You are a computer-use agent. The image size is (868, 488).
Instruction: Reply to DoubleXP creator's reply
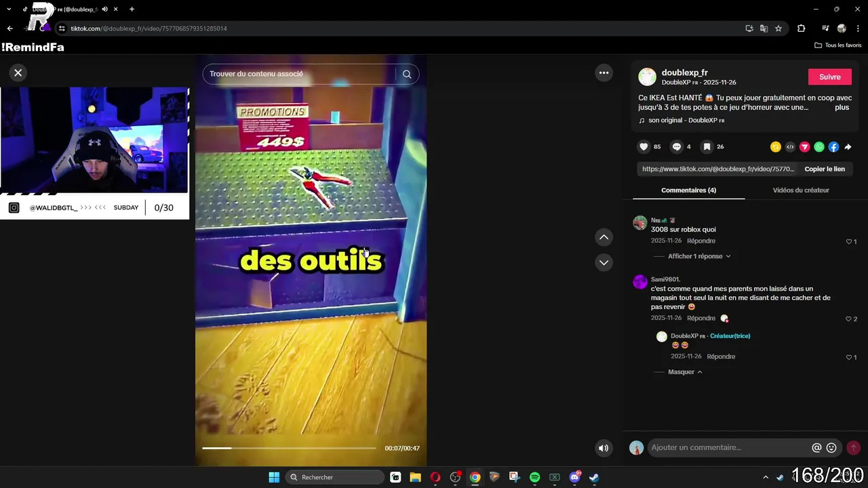721,357
